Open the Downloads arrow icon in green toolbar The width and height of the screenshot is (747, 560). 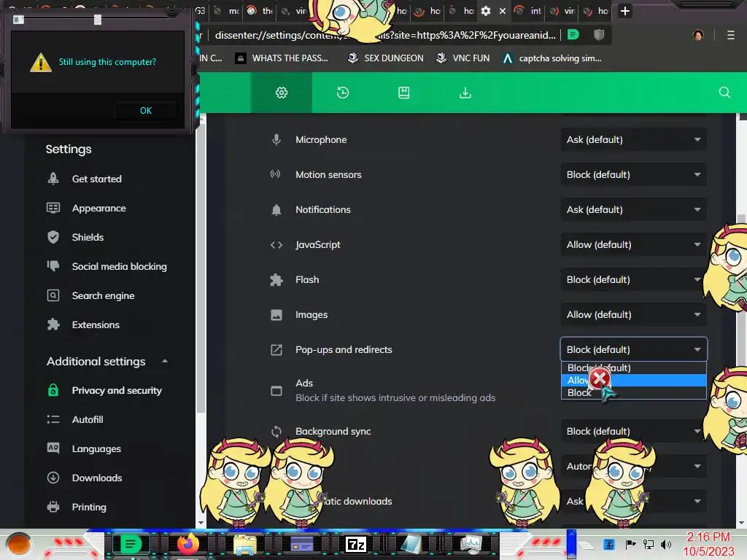click(x=465, y=93)
